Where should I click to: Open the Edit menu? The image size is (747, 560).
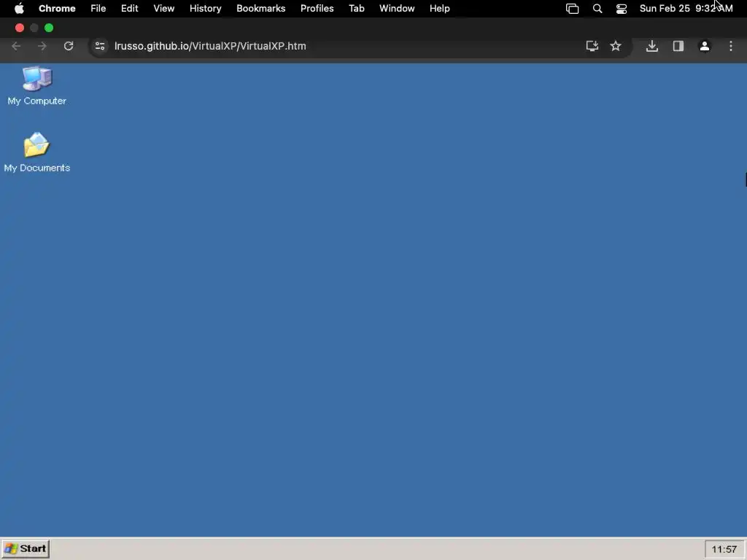[130, 9]
